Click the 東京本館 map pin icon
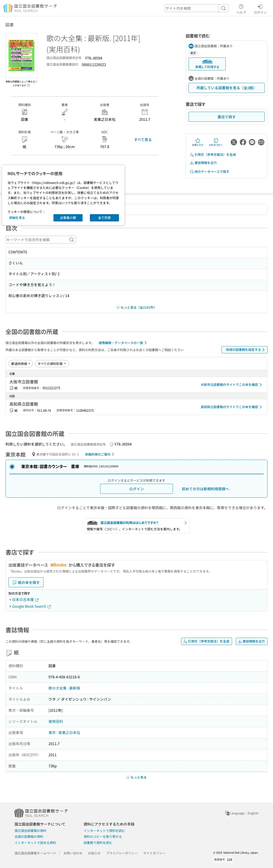 33,454
